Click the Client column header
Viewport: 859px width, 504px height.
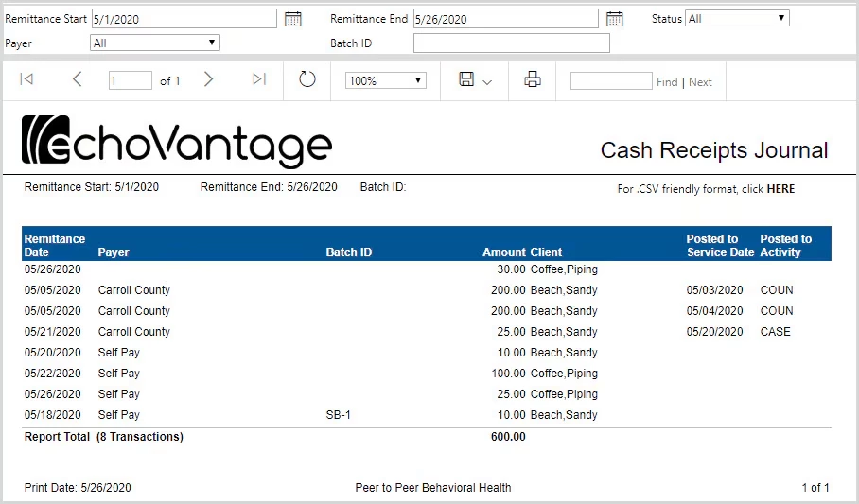tap(546, 252)
